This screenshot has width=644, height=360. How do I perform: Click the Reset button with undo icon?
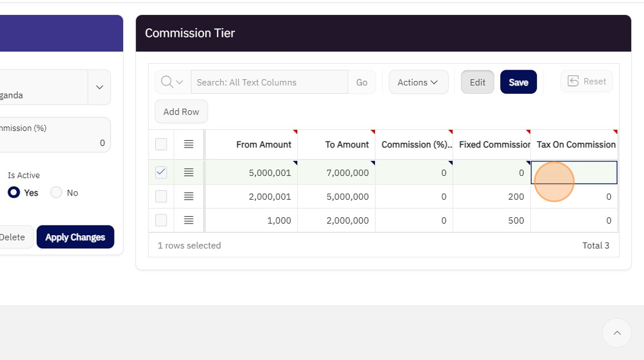tap(586, 82)
